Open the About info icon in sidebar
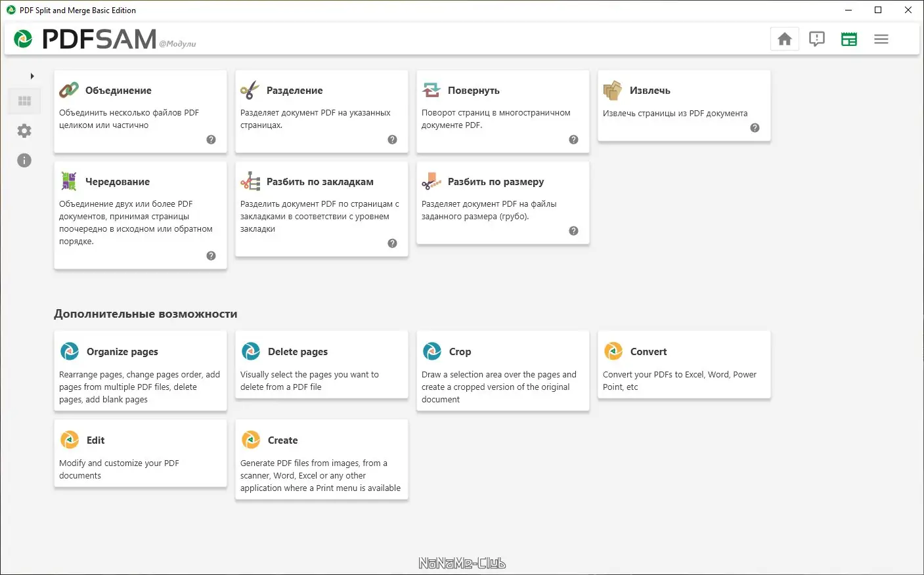 [x=24, y=160]
